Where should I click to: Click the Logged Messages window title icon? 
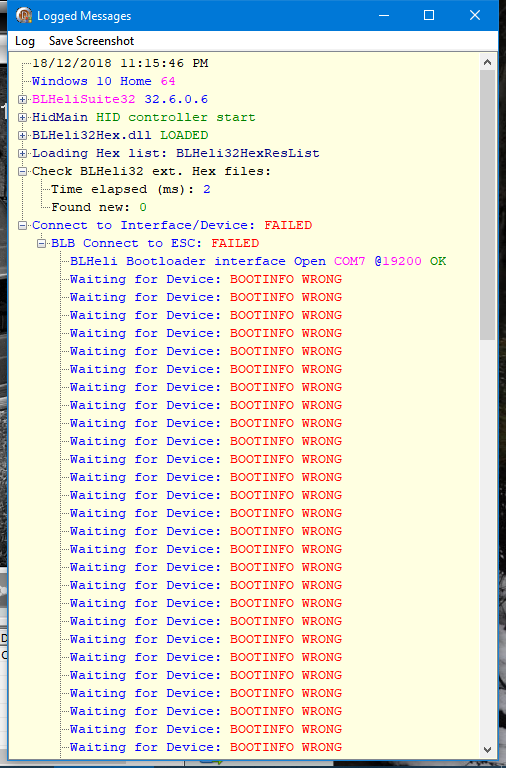[x=24, y=16]
